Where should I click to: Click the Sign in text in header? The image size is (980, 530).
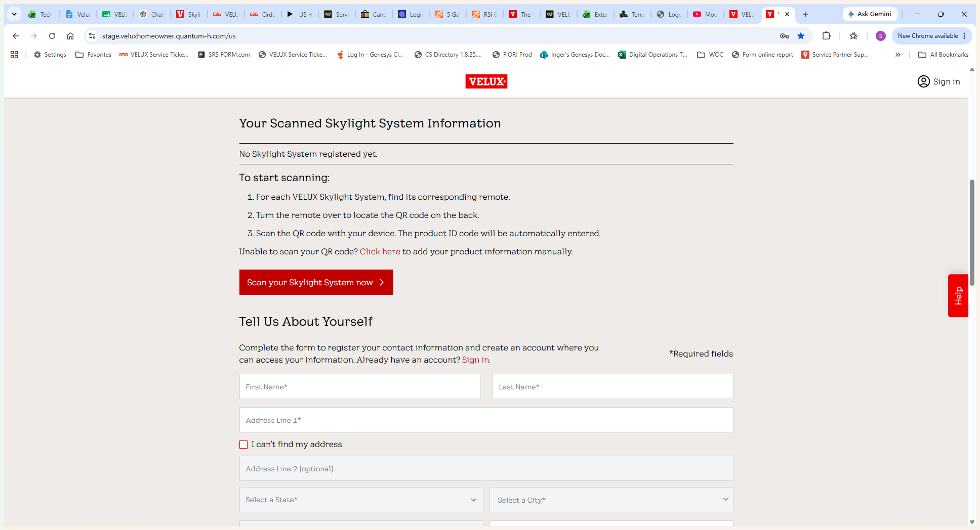[947, 81]
